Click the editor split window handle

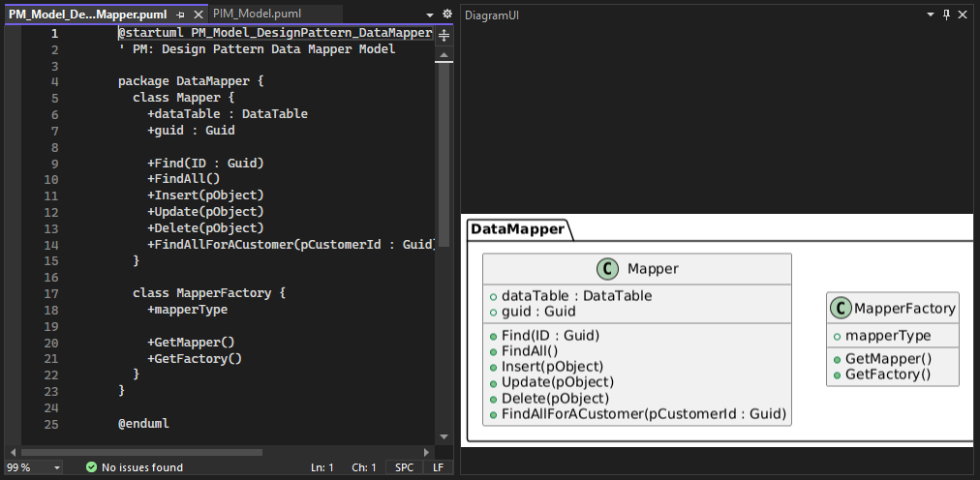click(x=444, y=36)
